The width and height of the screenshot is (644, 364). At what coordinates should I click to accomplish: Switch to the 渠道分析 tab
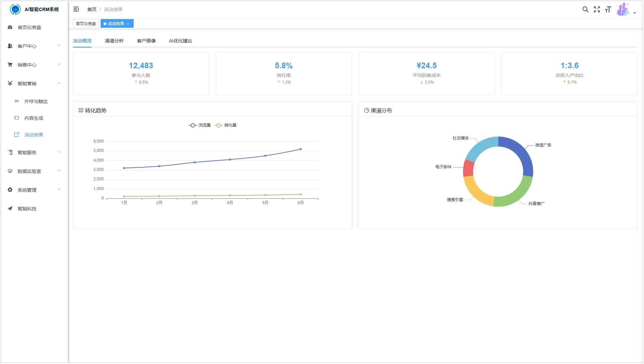[114, 41]
